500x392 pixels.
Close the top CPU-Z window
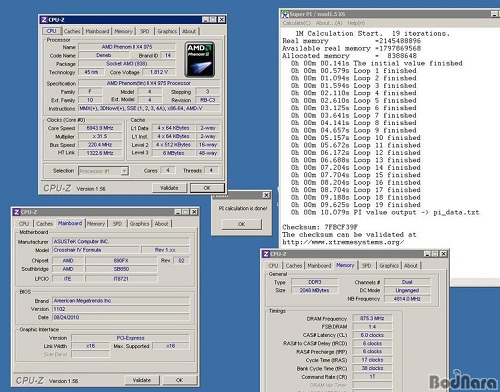pyautogui.click(x=221, y=20)
